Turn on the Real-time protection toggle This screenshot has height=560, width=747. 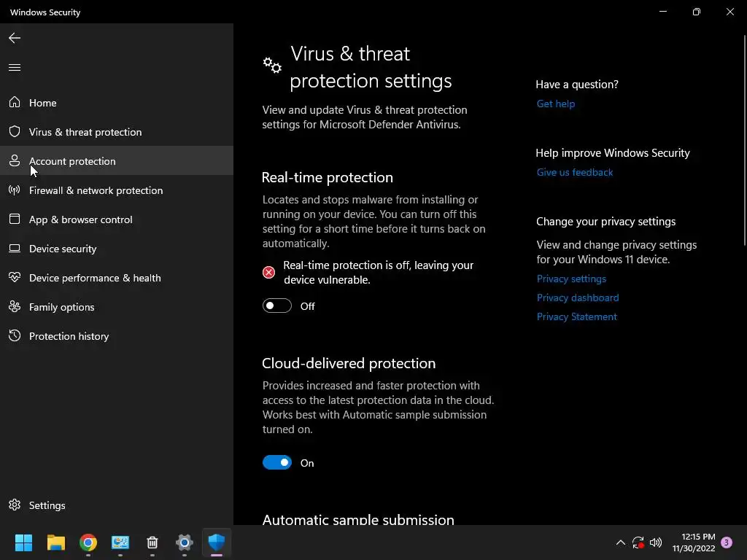pos(277,306)
